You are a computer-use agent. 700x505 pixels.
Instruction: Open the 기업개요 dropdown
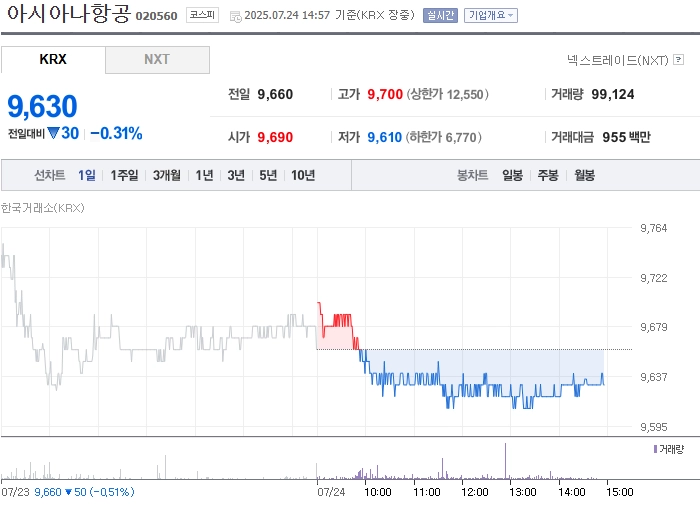click(x=491, y=15)
